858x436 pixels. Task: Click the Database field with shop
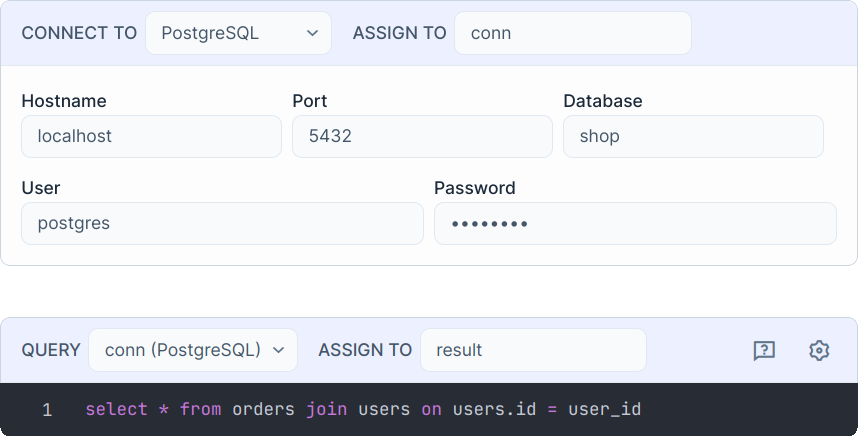(x=693, y=136)
